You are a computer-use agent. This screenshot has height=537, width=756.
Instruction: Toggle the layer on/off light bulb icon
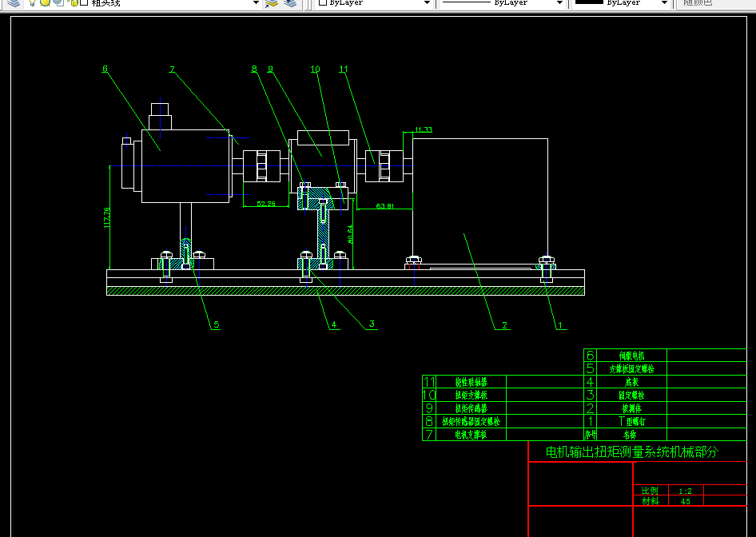(32, 2)
